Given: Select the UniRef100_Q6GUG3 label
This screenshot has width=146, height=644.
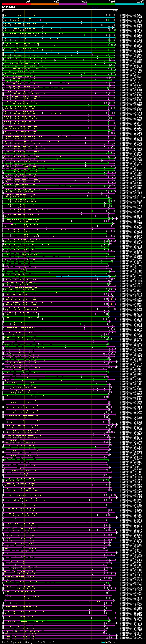Looking at the screenshot, I should pos(131,238).
